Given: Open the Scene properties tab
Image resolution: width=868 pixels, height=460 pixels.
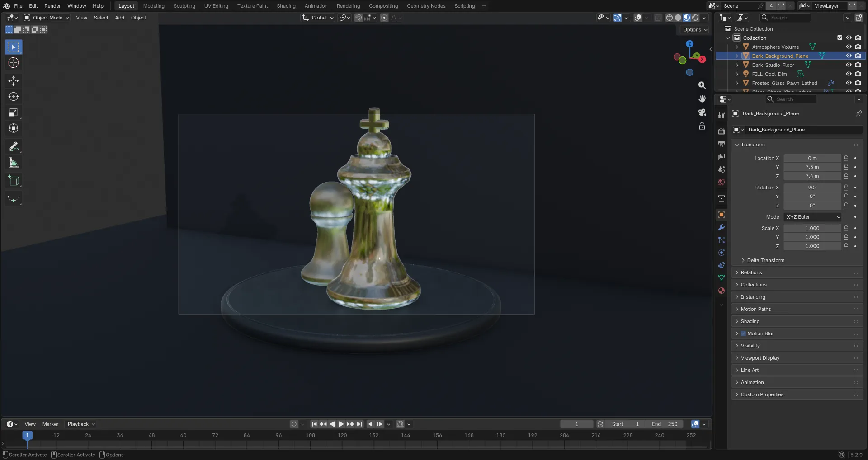Looking at the screenshot, I should [x=722, y=169].
